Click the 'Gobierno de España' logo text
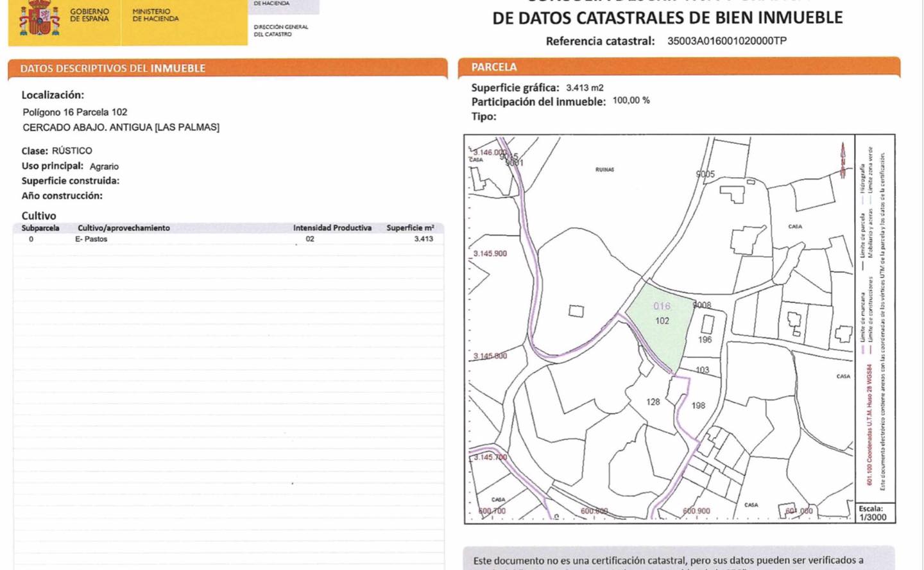This screenshot has height=570, width=924. [89, 15]
